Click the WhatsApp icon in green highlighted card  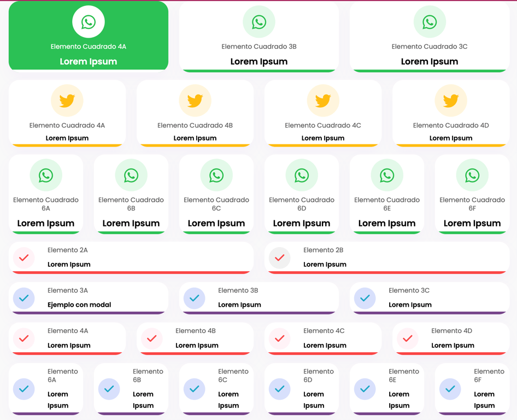coord(89,22)
